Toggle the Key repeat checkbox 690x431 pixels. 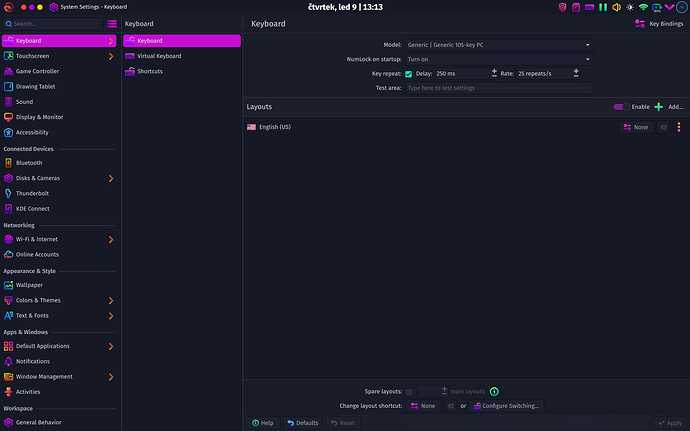coord(408,74)
